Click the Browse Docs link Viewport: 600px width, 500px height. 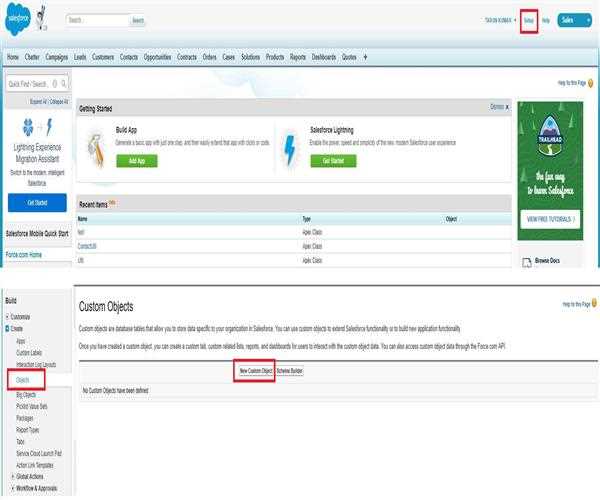547,261
